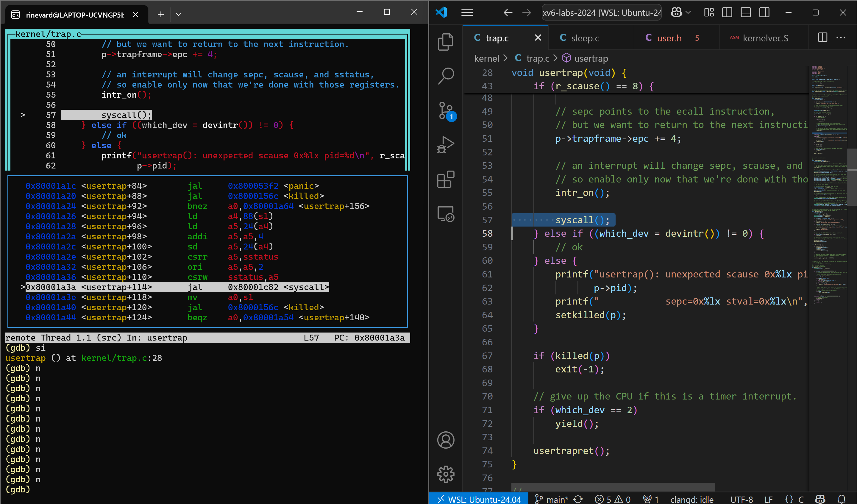Click the WSL: Ubuntu-24.04 remote indicator
This screenshot has width=857, height=504.
(x=479, y=499)
